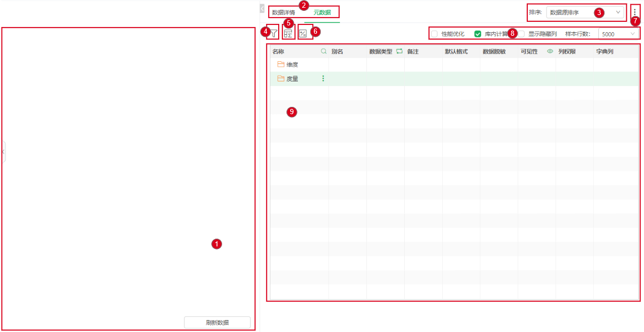Click the collapse arrow at panel top-left
This screenshot has width=644, height=332.
point(262,8)
